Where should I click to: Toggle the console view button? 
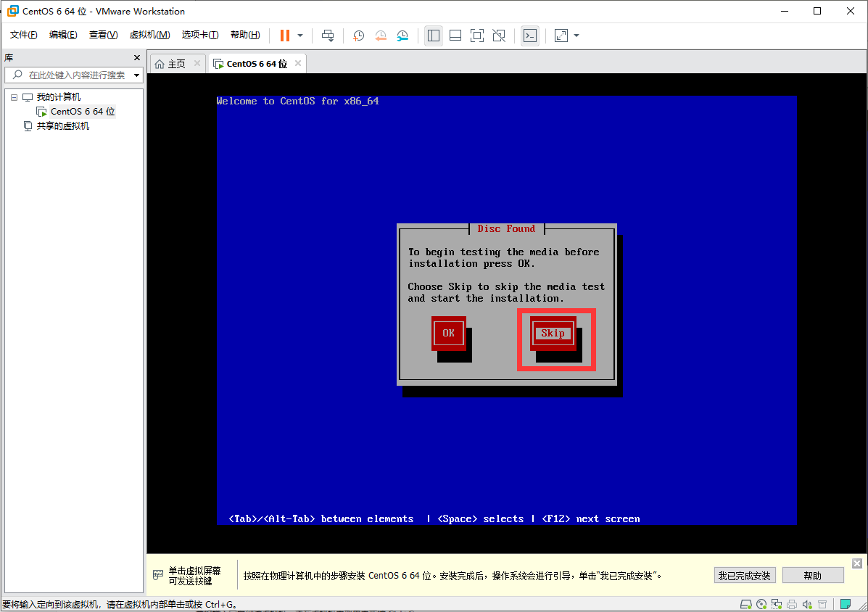(530, 36)
